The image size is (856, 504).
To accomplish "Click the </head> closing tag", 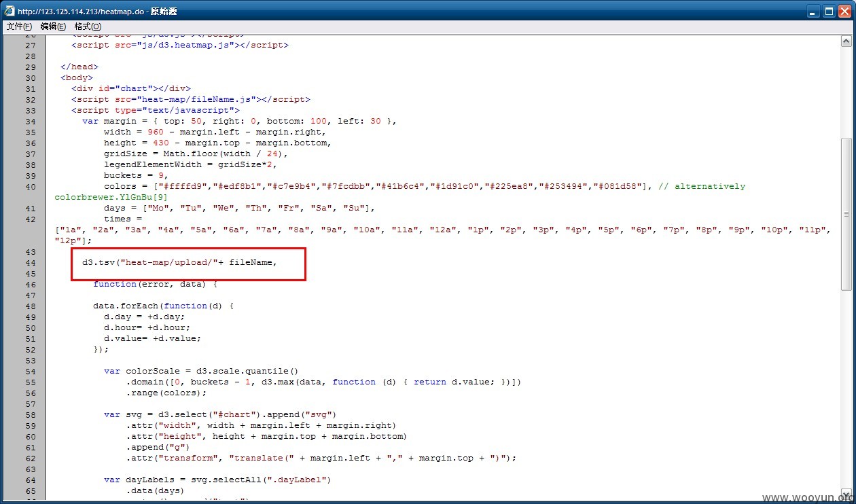I will click(x=79, y=67).
